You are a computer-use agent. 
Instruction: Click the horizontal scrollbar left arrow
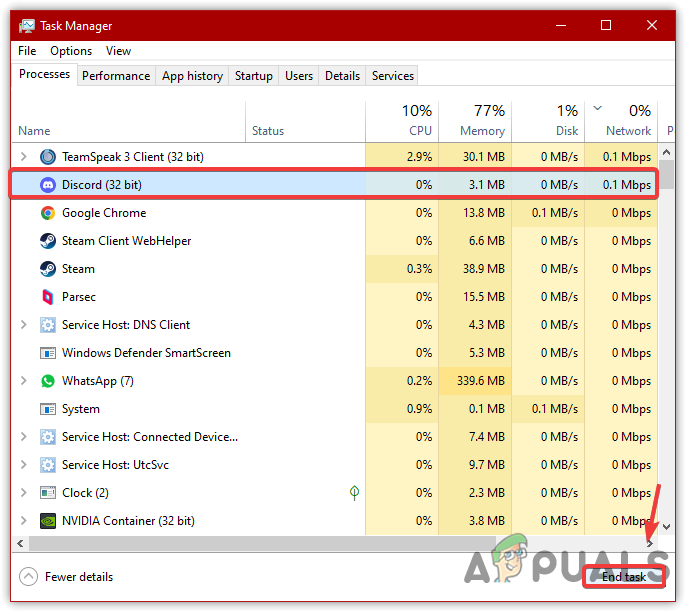[x=20, y=543]
